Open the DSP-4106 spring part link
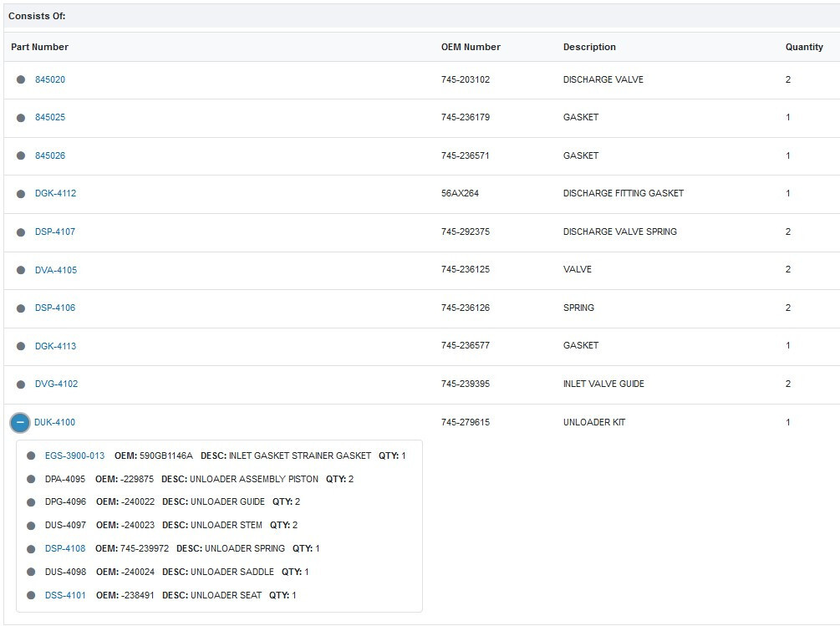Viewport: 840px width, 626px height. click(55, 308)
